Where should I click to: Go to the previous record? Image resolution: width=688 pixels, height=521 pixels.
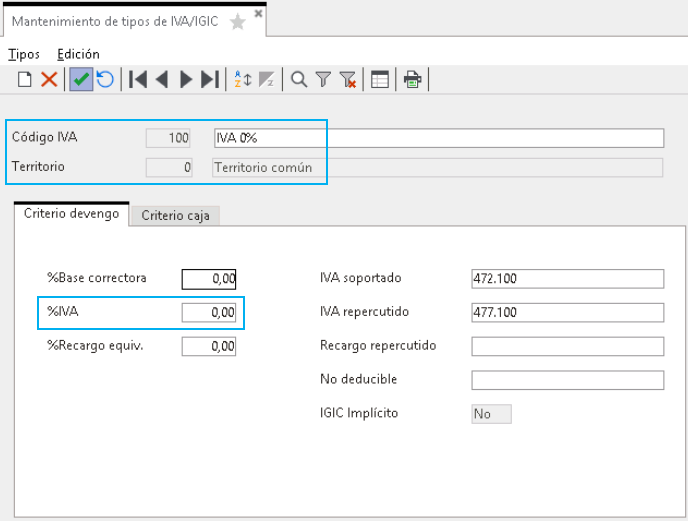(x=162, y=79)
